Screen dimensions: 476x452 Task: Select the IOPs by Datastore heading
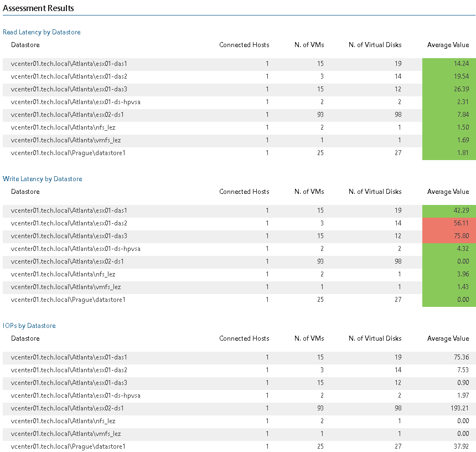click(29, 326)
